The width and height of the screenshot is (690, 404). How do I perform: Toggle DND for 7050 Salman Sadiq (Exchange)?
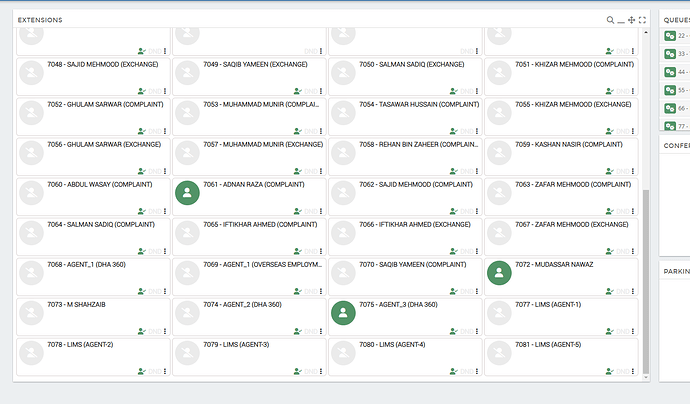coord(467,91)
